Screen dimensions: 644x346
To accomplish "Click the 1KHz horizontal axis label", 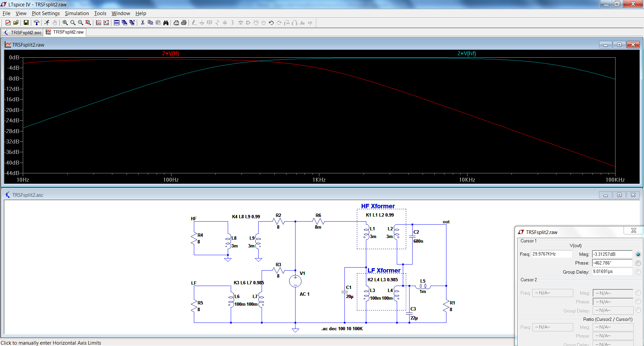I will click(x=319, y=180).
